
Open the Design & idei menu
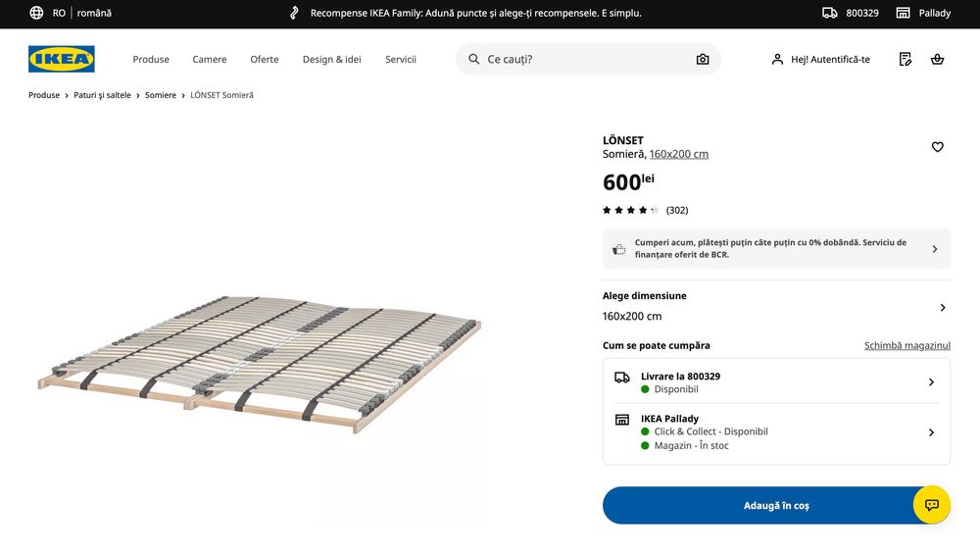tap(332, 59)
